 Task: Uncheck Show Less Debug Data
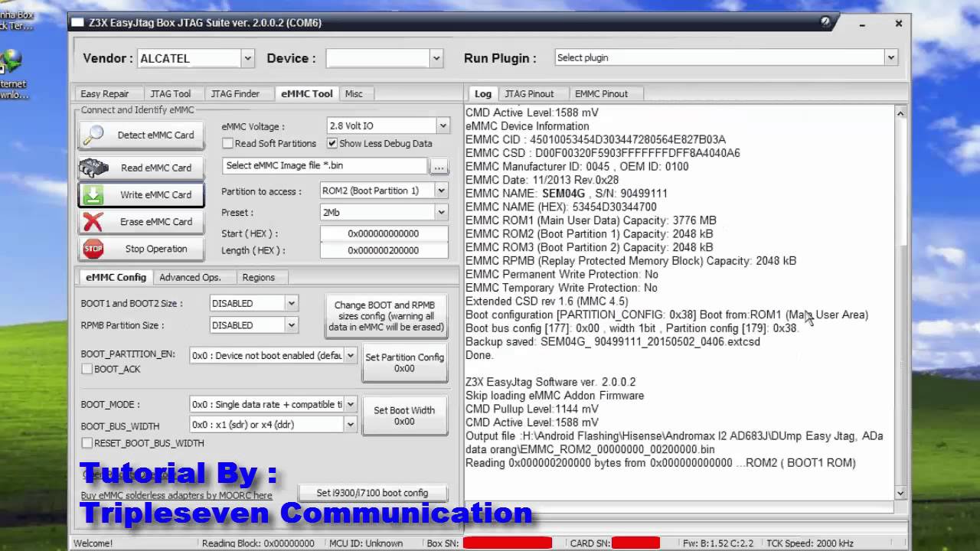(332, 143)
